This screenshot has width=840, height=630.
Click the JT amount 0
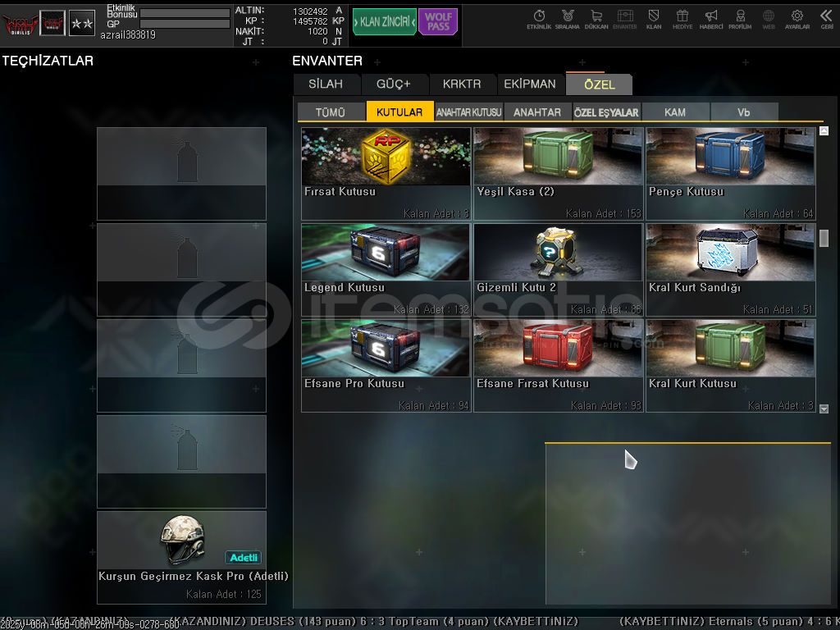[325, 41]
